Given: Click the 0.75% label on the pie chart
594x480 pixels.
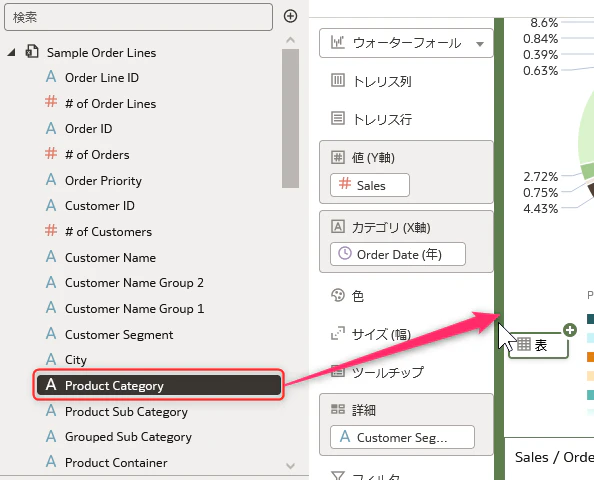Looking at the screenshot, I should (541, 193).
